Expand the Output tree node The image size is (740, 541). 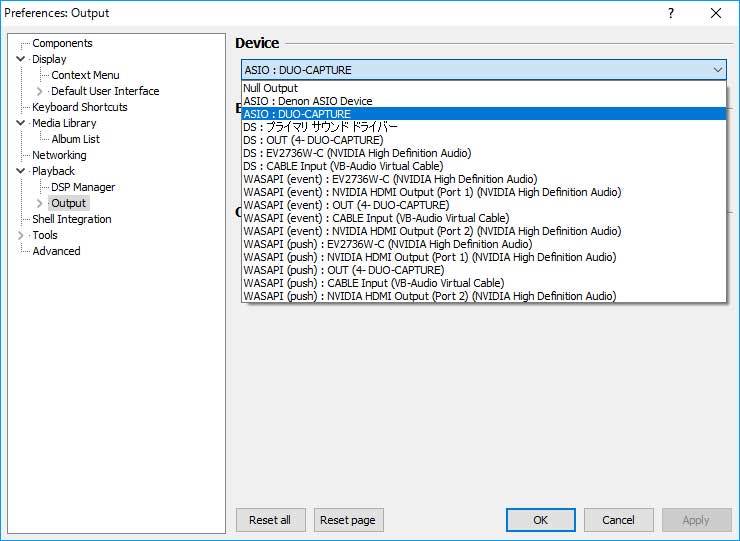pos(40,203)
